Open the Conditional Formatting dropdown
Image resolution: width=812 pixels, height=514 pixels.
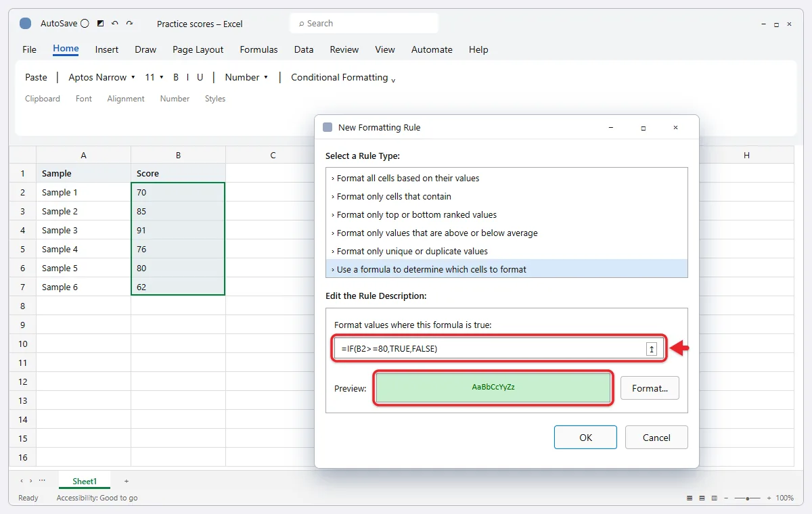[343, 77]
